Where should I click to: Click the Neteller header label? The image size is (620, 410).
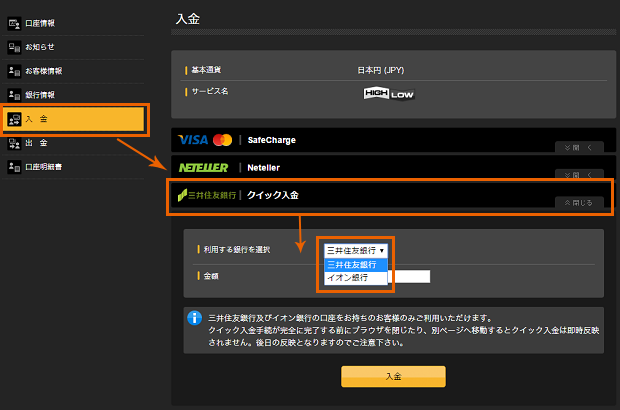[263, 168]
